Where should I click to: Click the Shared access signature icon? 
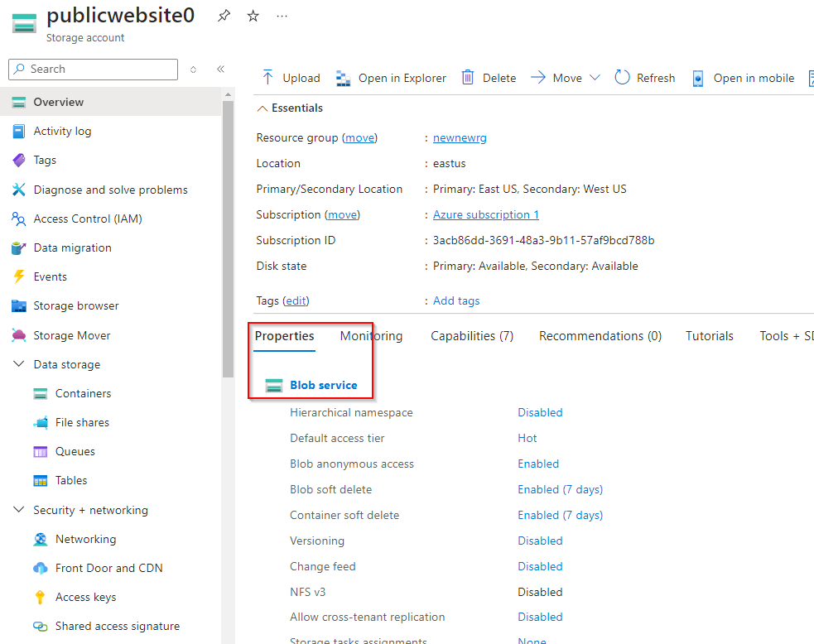click(41, 627)
